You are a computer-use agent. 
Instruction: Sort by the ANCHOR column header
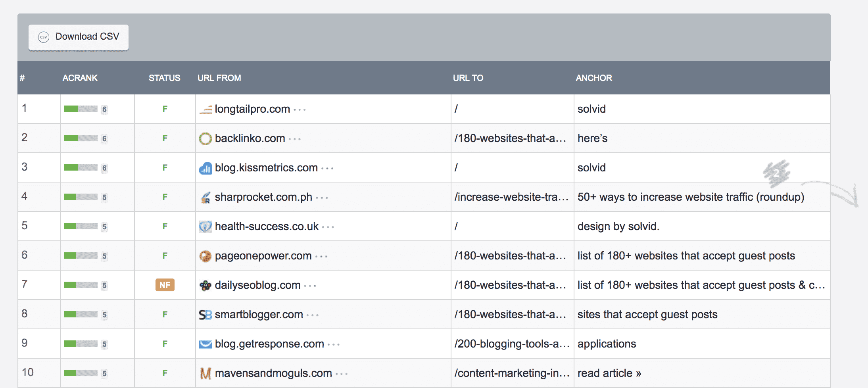(x=594, y=78)
